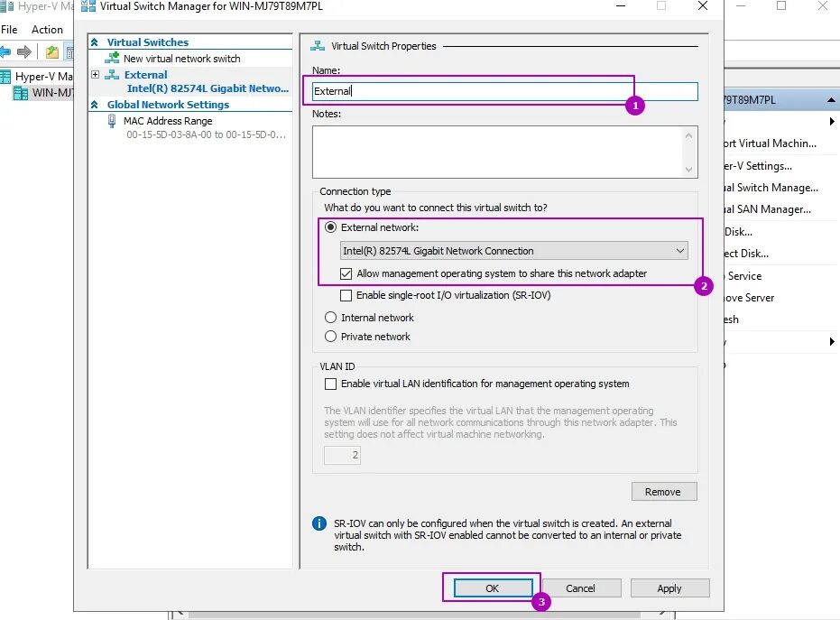This screenshot has height=620, width=840.
Task: Expand the External switch tree node
Action: pos(95,75)
